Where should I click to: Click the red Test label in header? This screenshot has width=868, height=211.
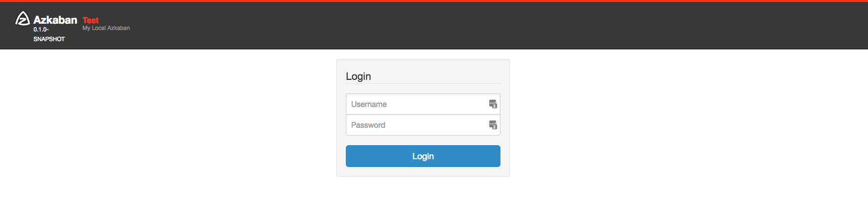[90, 20]
